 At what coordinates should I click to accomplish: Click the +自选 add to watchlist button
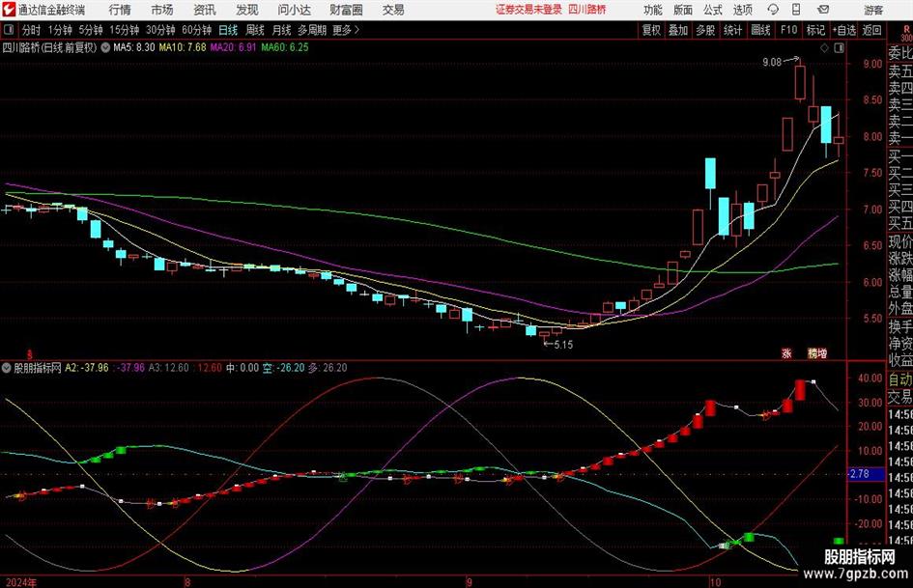[x=843, y=30]
